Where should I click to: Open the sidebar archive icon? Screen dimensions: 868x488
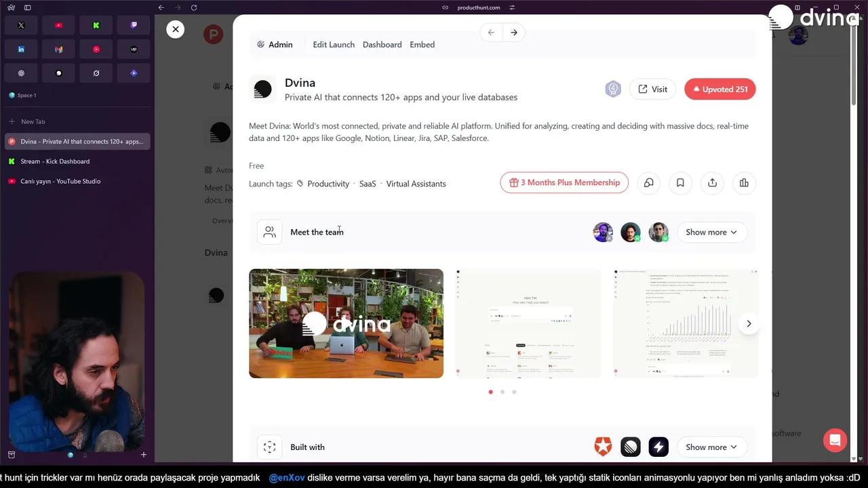pyautogui.click(x=12, y=455)
